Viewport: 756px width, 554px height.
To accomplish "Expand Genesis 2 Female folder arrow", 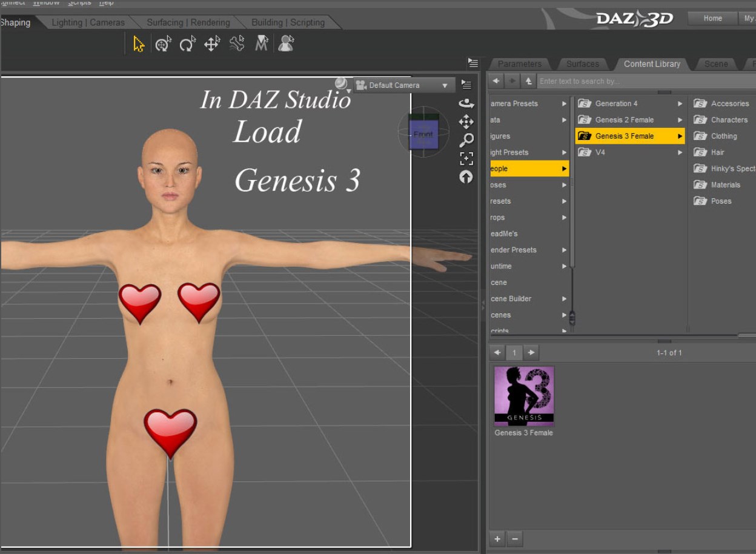I will point(680,120).
